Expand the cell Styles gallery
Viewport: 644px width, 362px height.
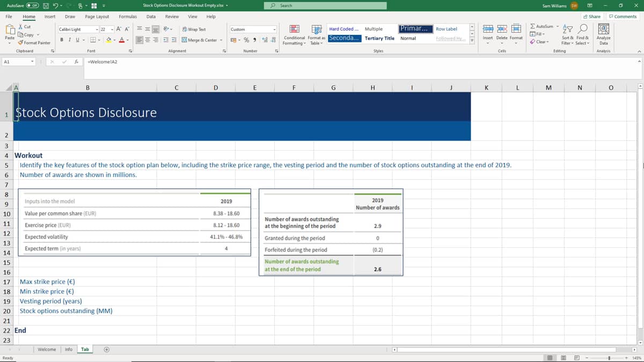[x=472, y=40]
